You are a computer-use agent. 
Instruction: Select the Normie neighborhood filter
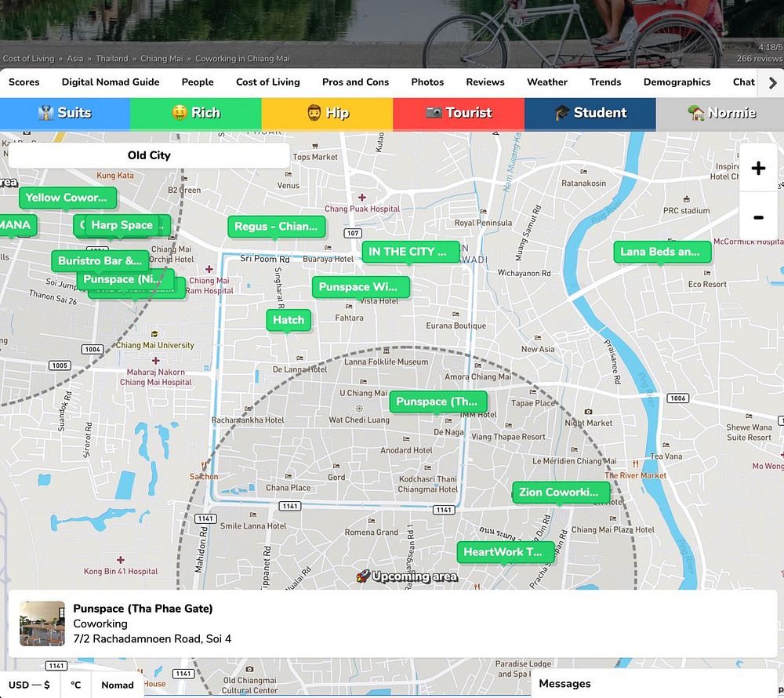click(720, 114)
